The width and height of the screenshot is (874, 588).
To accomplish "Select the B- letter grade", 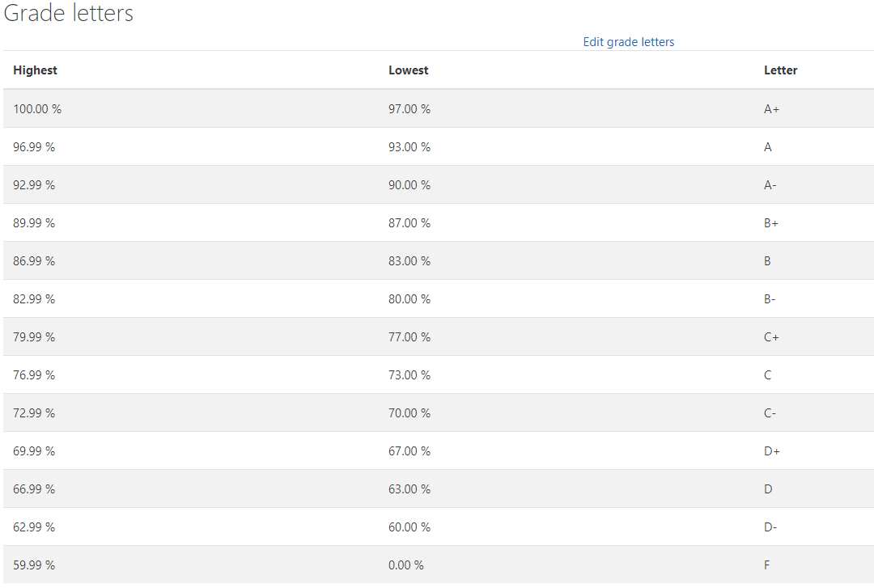I will click(x=770, y=298).
